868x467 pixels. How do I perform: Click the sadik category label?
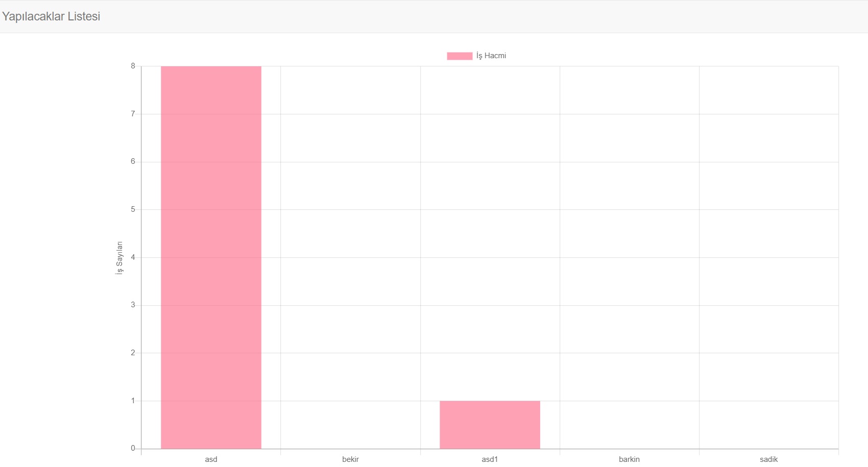(x=769, y=459)
